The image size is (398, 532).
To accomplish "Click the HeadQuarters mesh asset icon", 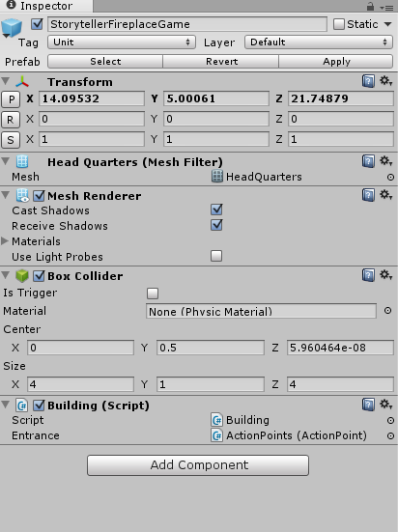I will point(217,177).
